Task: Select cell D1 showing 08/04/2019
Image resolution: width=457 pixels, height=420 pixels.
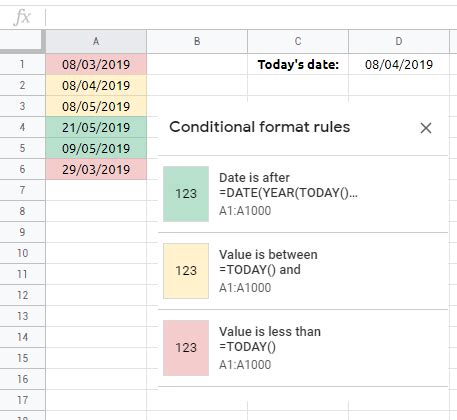Action: [x=399, y=64]
